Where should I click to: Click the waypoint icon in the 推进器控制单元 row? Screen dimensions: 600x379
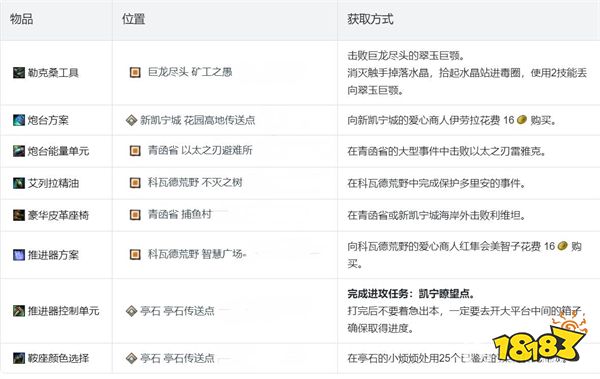point(131,310)
